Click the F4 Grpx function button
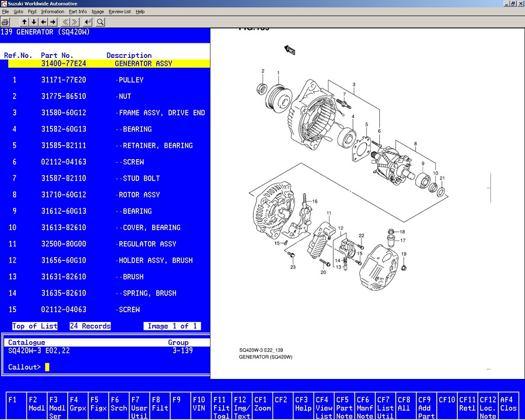 pos(77,406)
